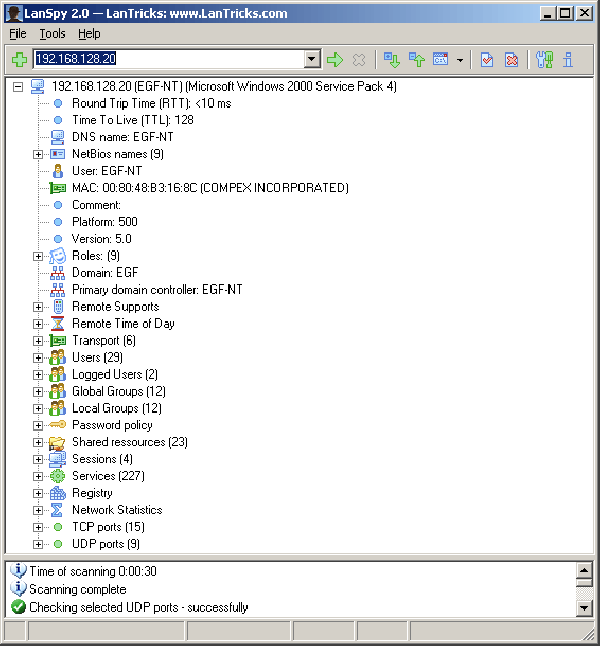This screenshot has height=646, width=600.
Task: Click the document with red checkmark icon
Action: pos(487,60)
